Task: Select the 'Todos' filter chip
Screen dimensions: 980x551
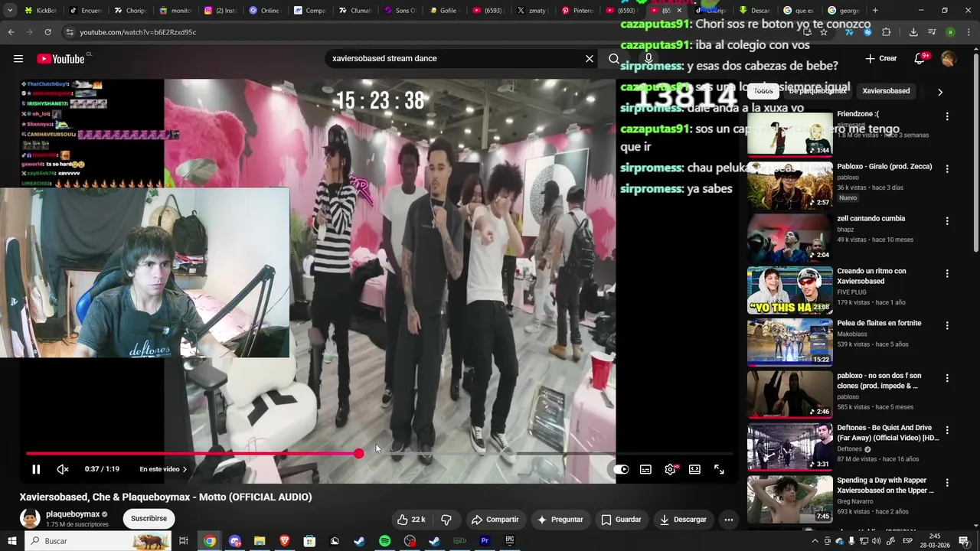Action: [763, 90]
